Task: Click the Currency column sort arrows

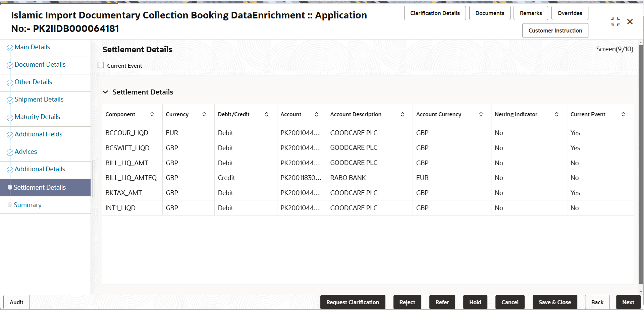Action: pyautogui.click(x=204, y=114)
